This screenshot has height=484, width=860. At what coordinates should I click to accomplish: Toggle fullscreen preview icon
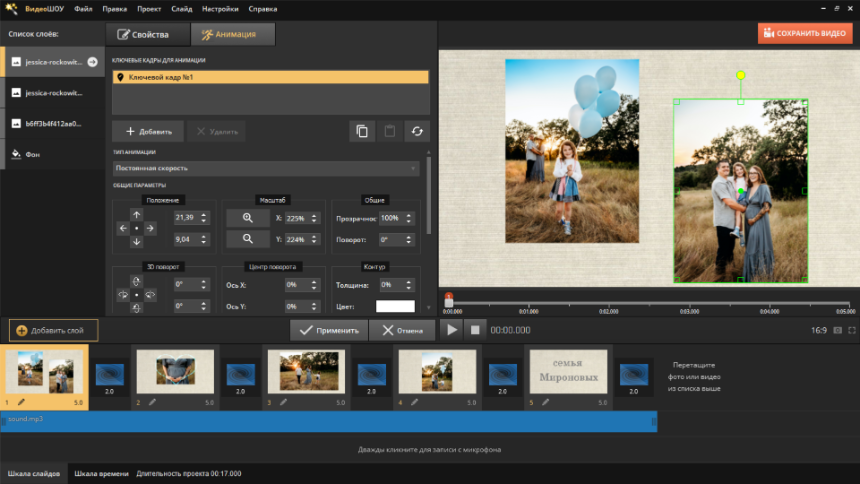[852, 330]
